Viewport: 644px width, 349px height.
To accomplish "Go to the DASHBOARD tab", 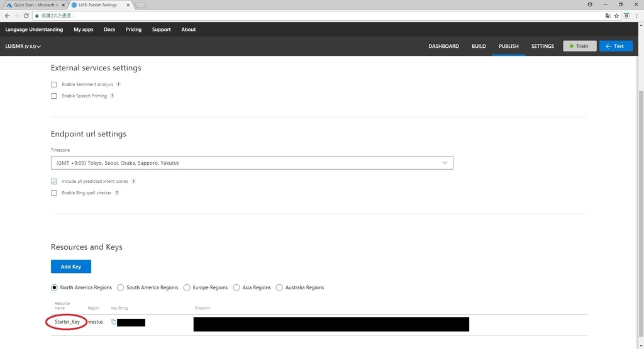I will point(443,46).
